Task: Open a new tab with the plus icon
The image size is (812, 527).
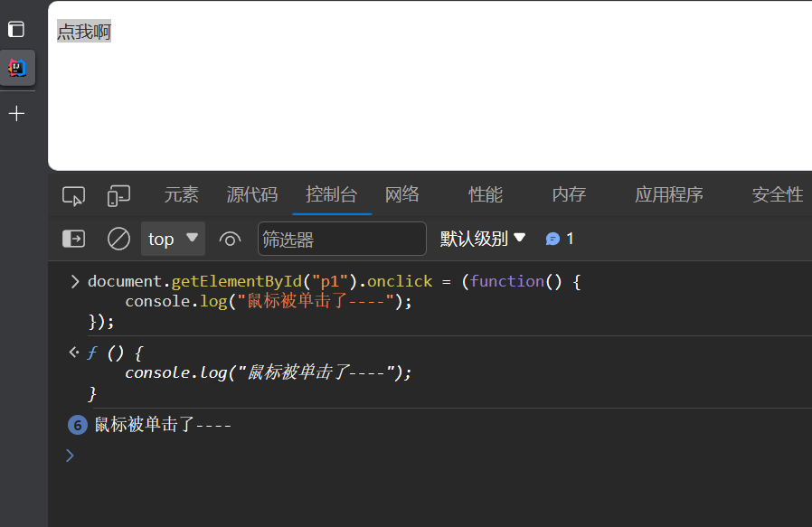Action: coord(16,114)
